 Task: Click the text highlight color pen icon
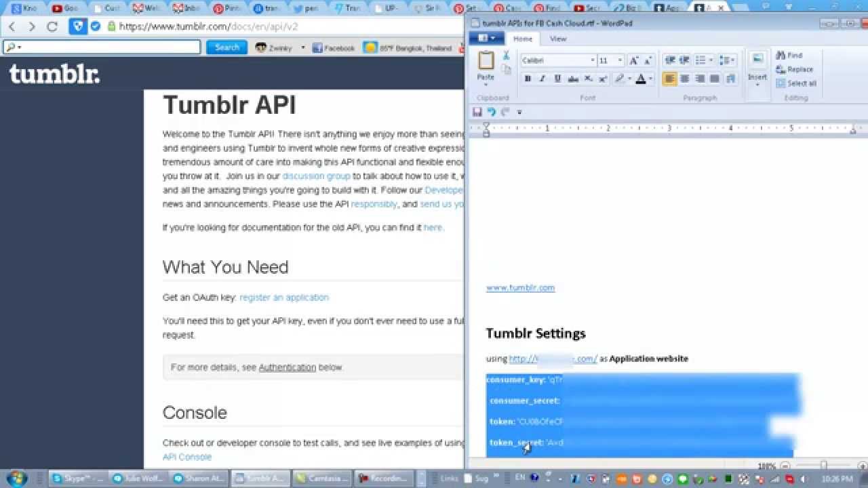[x=618, y=79]
